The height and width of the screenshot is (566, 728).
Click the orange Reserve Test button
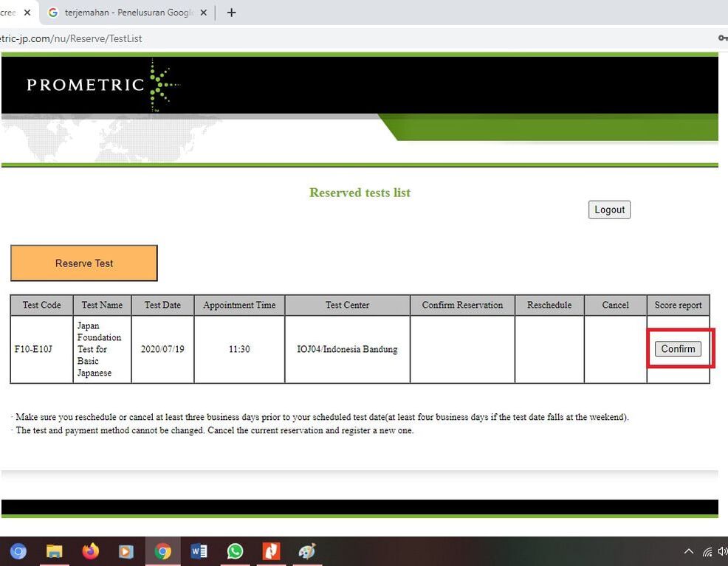[x=84, y=263]
